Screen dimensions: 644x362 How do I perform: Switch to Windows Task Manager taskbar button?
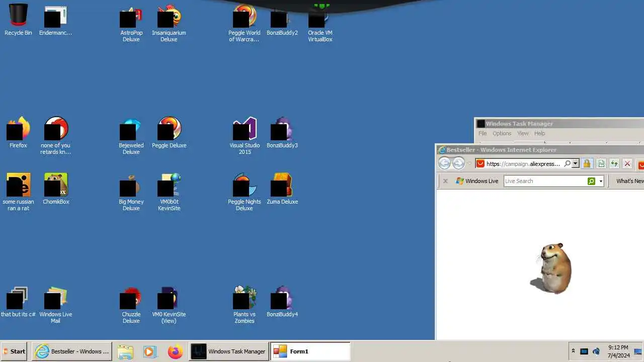point(229,351)
